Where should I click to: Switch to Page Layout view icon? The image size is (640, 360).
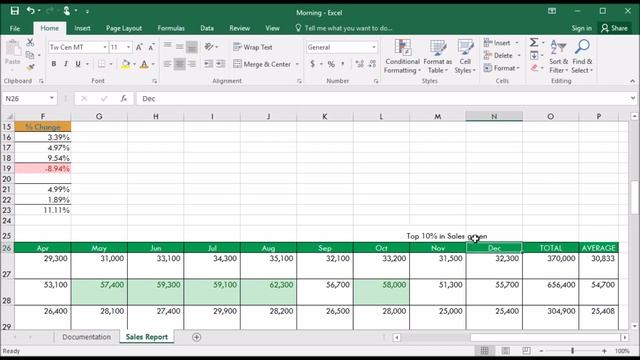coord(505,351)
